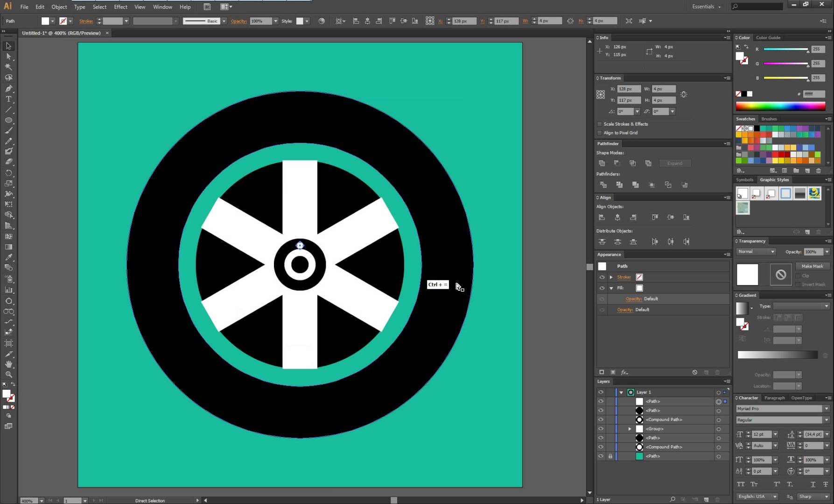Select the Hand tool
This screenshot has height=504, width=834.
[8, 364]
